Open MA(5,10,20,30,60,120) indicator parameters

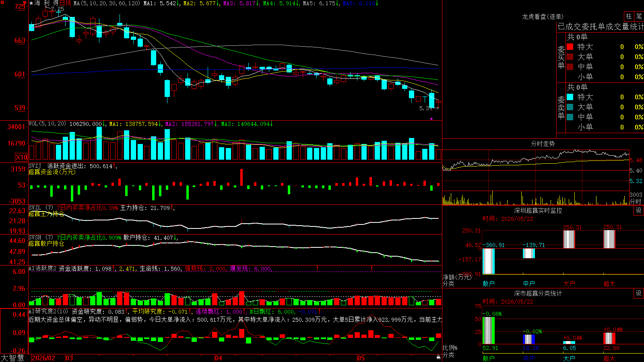point(107,3)
